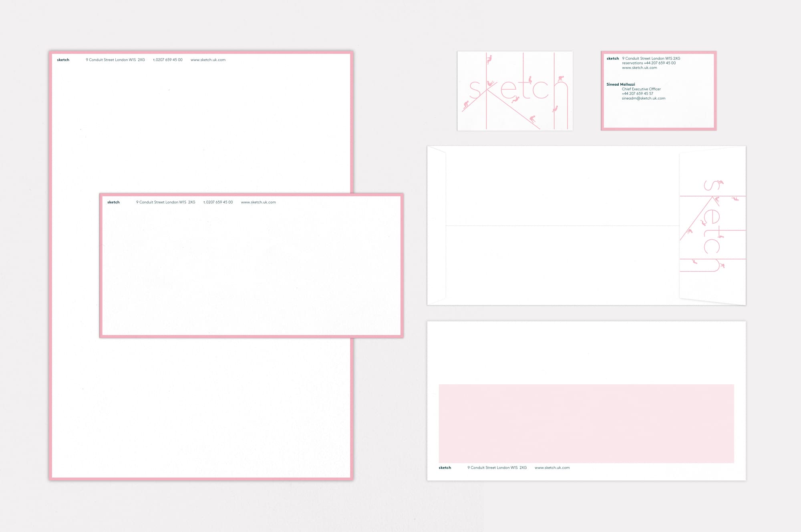Screen dimensions: 801x532
Task: Click the bold sketch wordmark on compliment slip
Action: [x=113, y=203]
